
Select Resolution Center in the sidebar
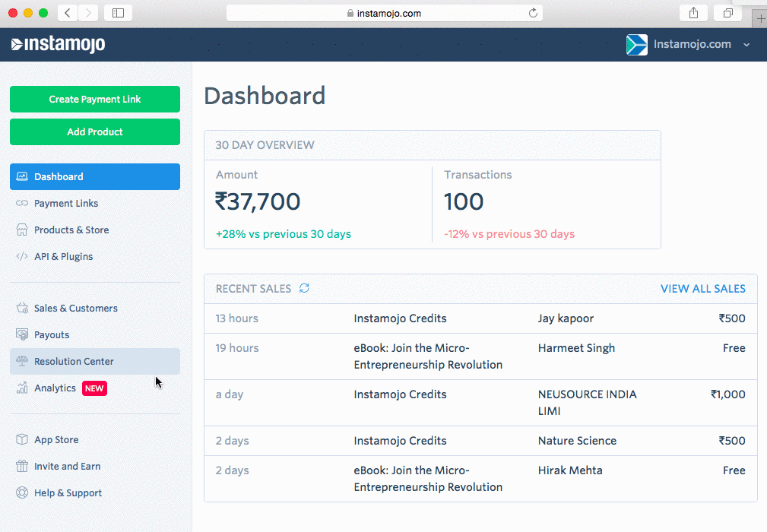74,362
